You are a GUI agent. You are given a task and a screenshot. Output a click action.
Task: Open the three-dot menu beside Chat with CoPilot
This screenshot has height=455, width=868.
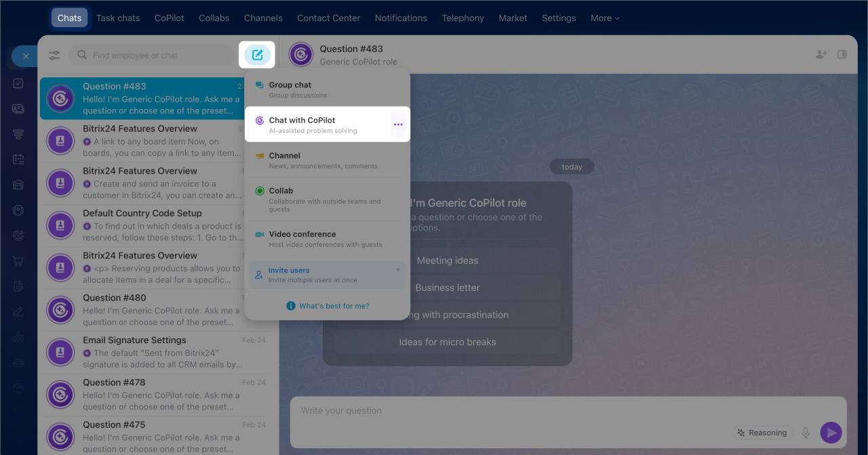pyautogui.click(x=398, y=125)
